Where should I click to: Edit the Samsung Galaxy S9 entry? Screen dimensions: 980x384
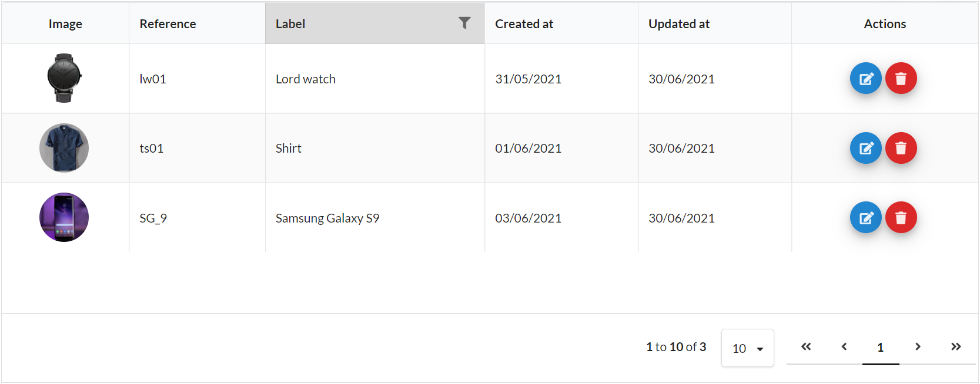tap(865, 218)
